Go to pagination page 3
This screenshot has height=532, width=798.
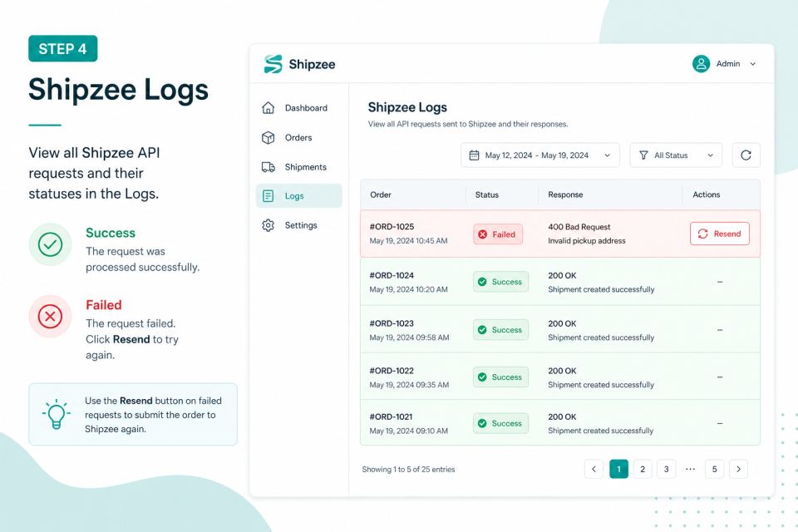pyautogui.click(x=666, y=469)
